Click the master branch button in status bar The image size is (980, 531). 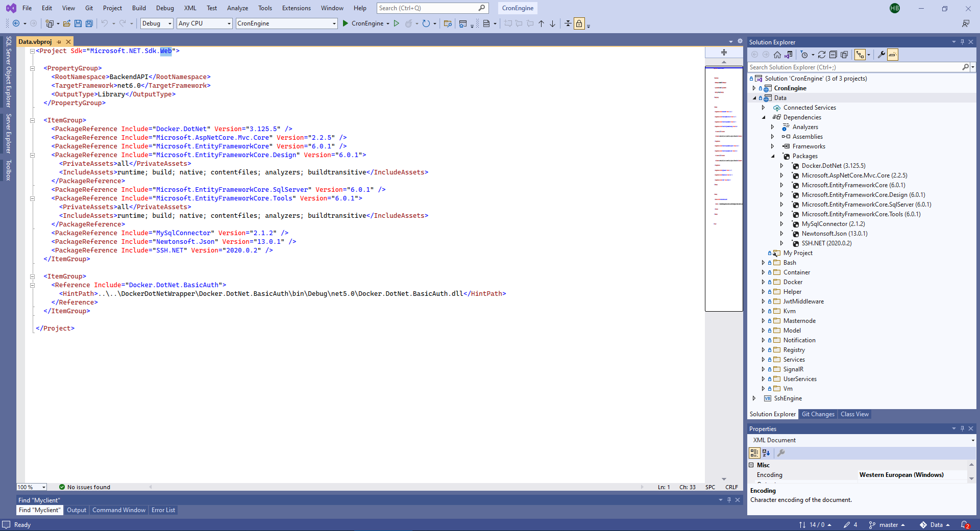point(887,525)
